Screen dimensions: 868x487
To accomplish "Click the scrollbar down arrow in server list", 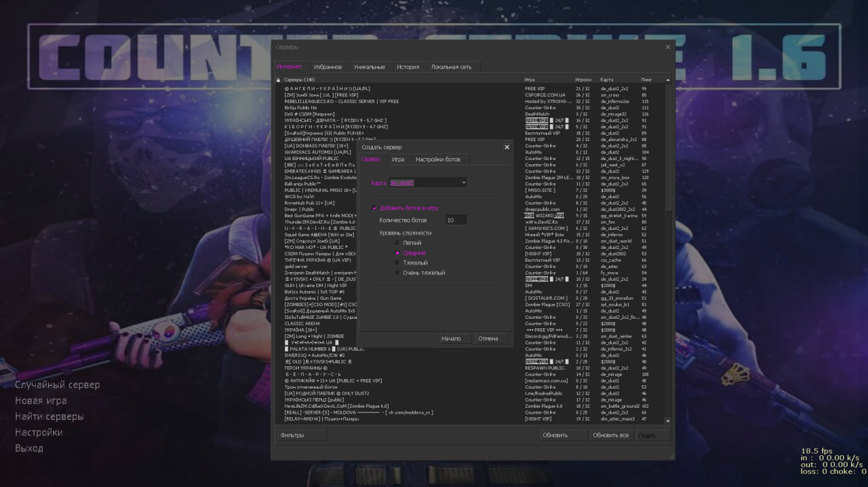I will point(668,421).
